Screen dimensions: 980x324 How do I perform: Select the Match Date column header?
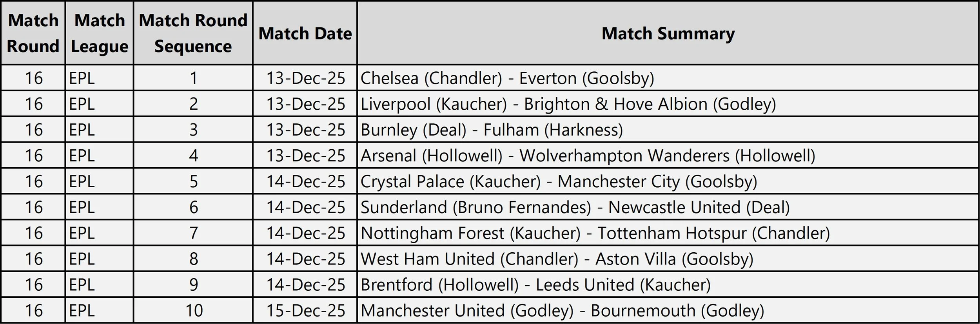click(x=305, y=33)
